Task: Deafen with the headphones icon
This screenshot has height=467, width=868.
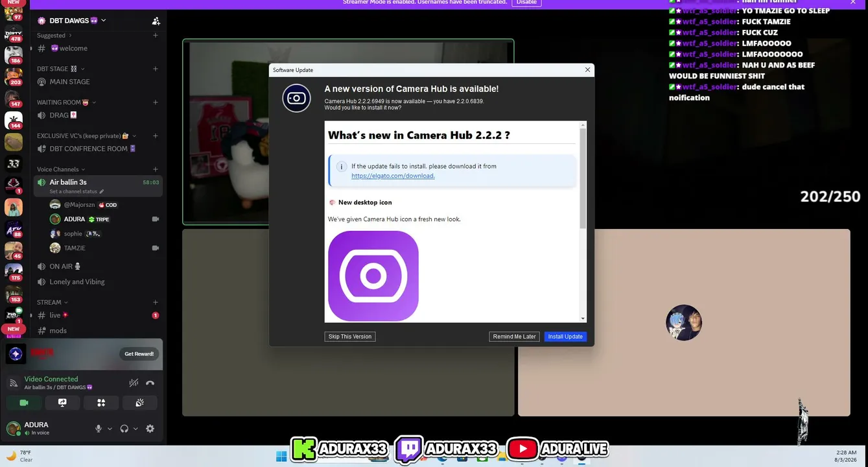Action: point(124,429)
